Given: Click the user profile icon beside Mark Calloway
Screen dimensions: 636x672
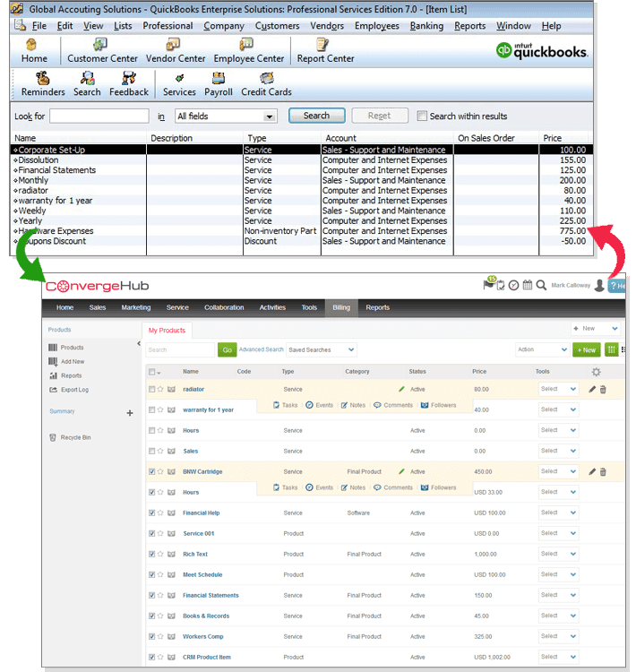Looking at the screenshot, I should (x=599, y=286).
